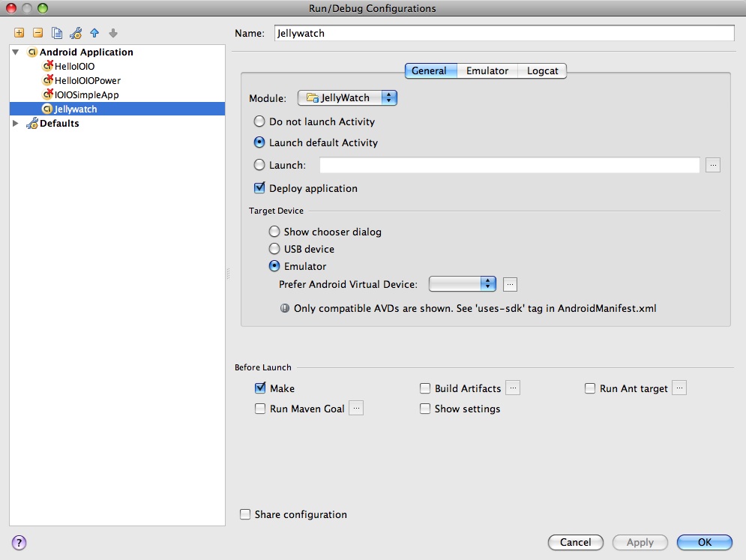Collapse the Android Application tree node
This screenshot has height=560, width=746.
click(x=16, y=52)
